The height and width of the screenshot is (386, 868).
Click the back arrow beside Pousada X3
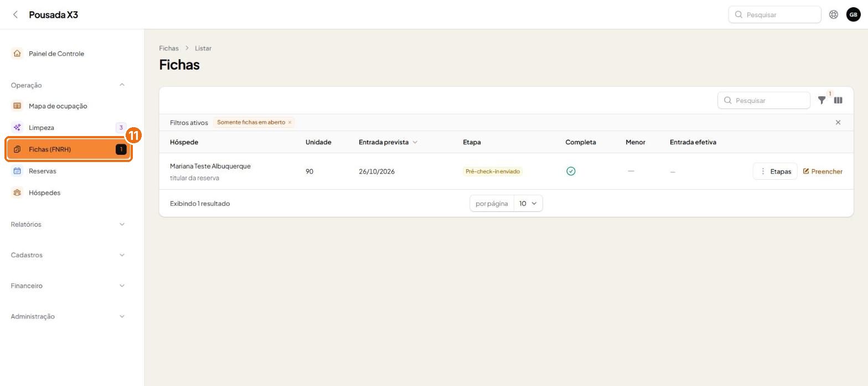pyautogui.click(x=15, y=15)
